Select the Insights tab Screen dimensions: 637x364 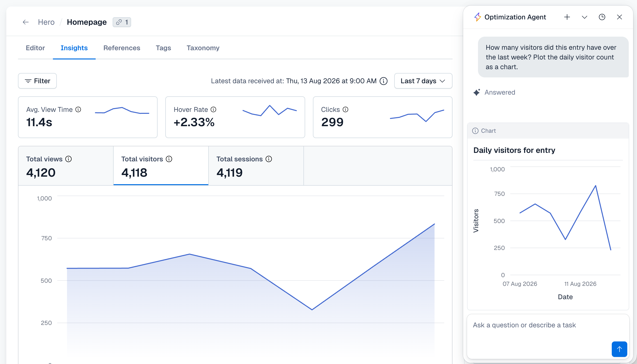point(74,48)
